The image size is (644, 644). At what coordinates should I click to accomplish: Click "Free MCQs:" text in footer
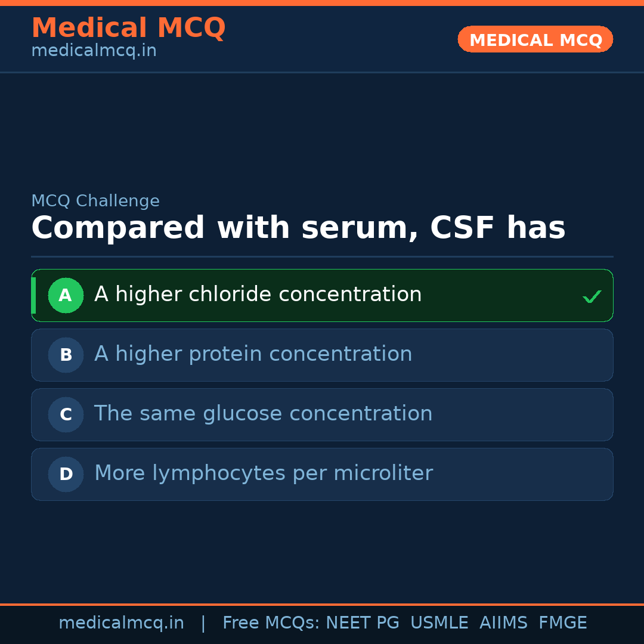tap(271, 623)
